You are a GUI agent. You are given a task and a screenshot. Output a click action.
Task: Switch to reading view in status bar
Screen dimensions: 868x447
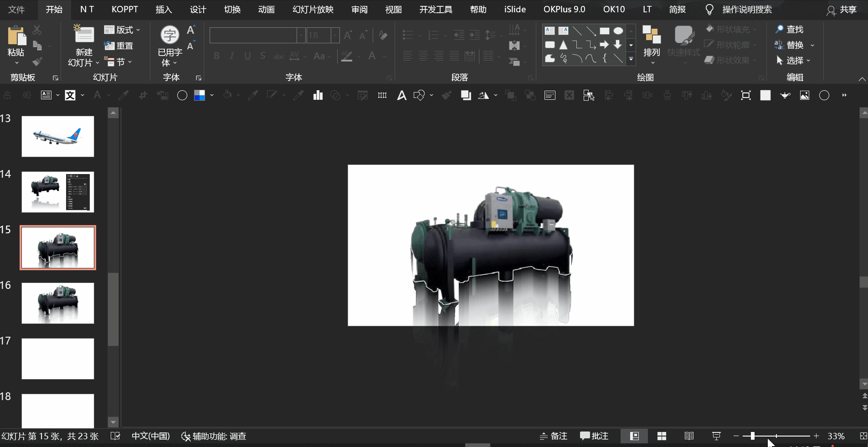pos(689,436)
